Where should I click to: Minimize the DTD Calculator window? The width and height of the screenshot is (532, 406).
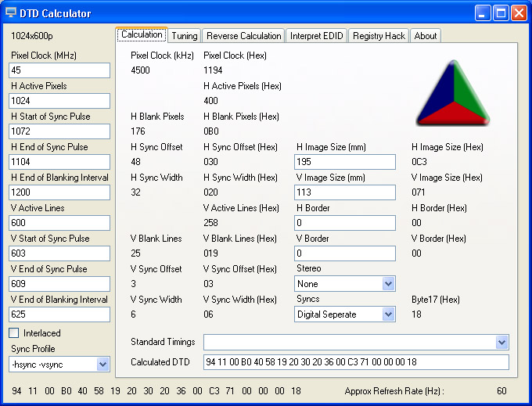tap(483, 13)
